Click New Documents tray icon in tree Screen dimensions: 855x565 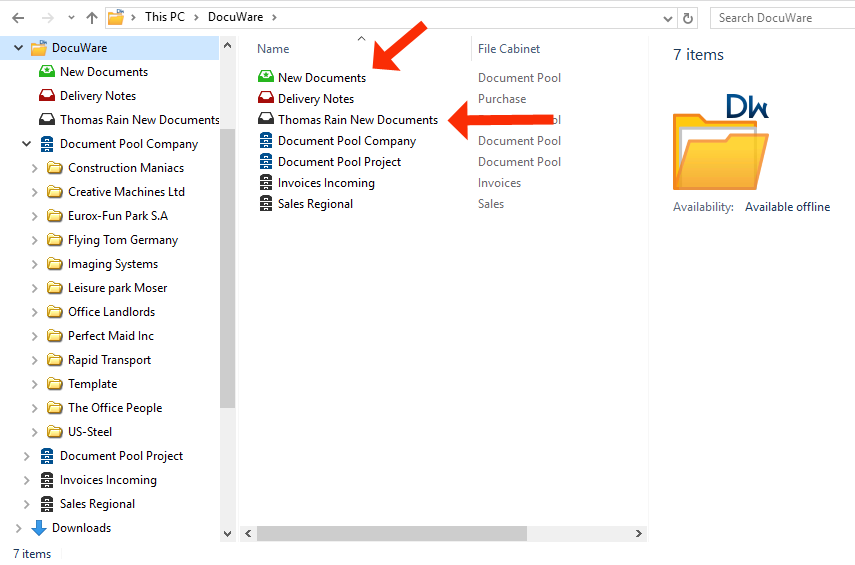click(x=47, y=71)
